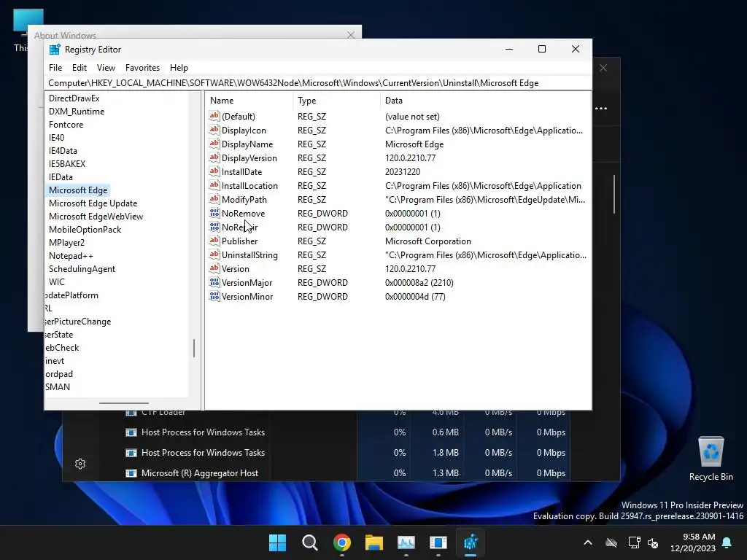Open taskbar Search
This screenshot has height=560, width=747.
[309, 542]
